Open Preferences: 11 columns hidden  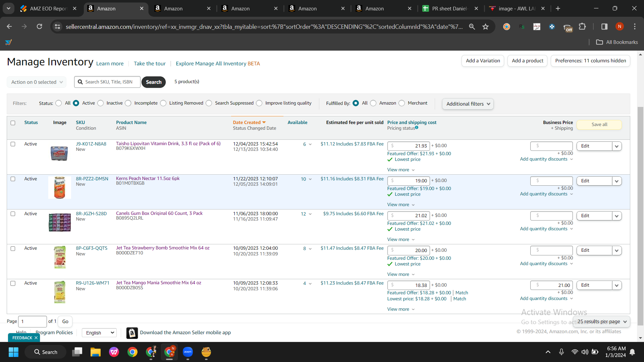pos(590,61)
